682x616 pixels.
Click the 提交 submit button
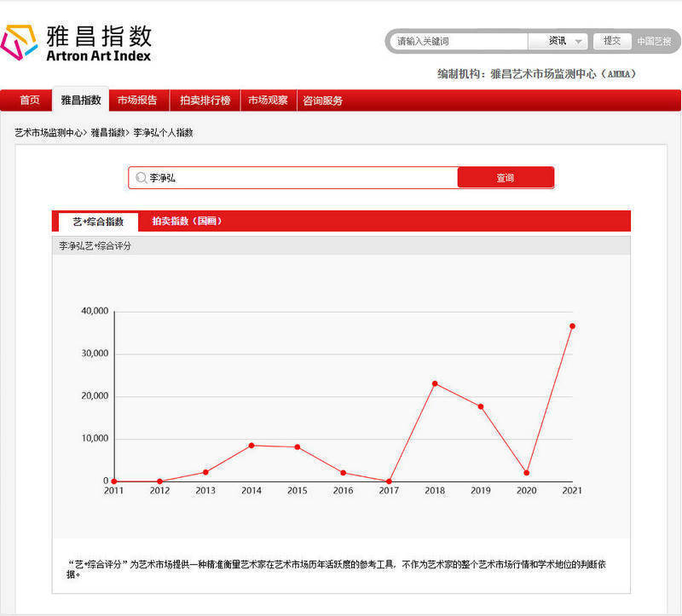click(612, 40)
